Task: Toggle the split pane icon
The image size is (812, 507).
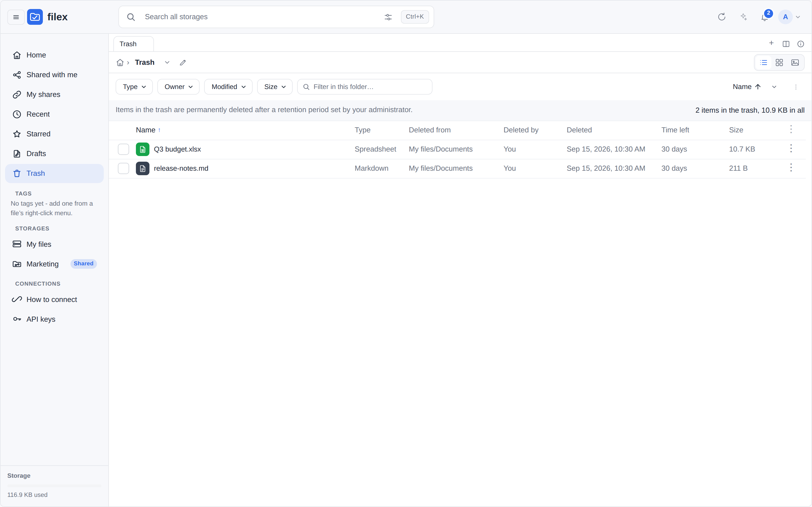Action: [x=786, y=44]
